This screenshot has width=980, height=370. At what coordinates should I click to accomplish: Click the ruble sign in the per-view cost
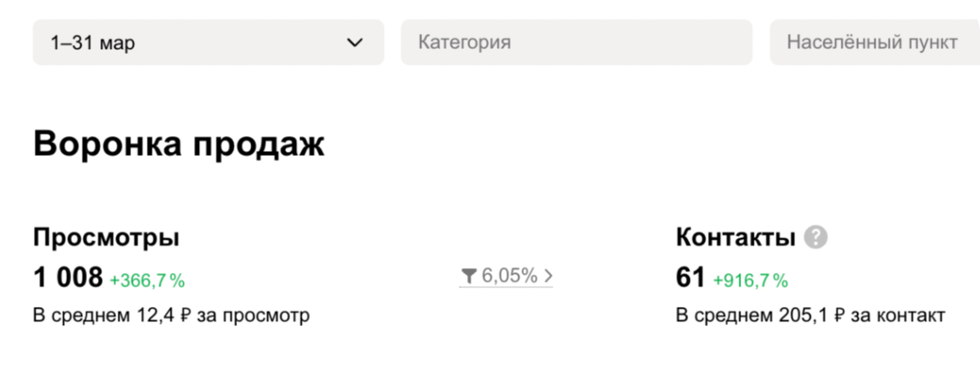click(189, 316)
